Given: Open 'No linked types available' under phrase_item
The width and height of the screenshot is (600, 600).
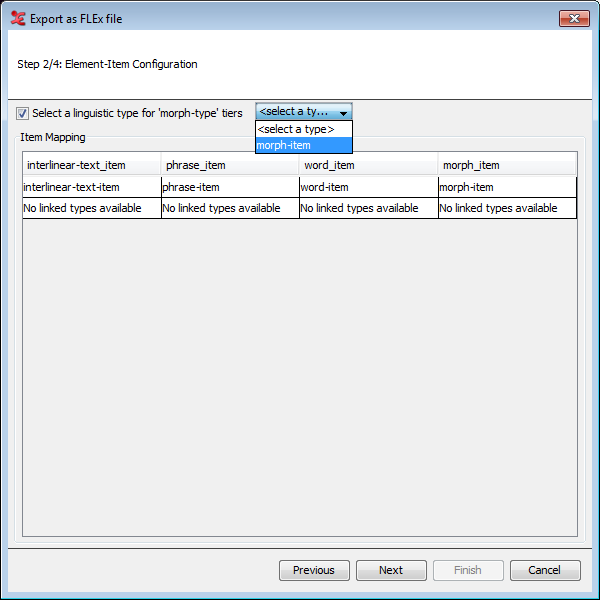Looking at the screenshot, I should pos(230,208).
